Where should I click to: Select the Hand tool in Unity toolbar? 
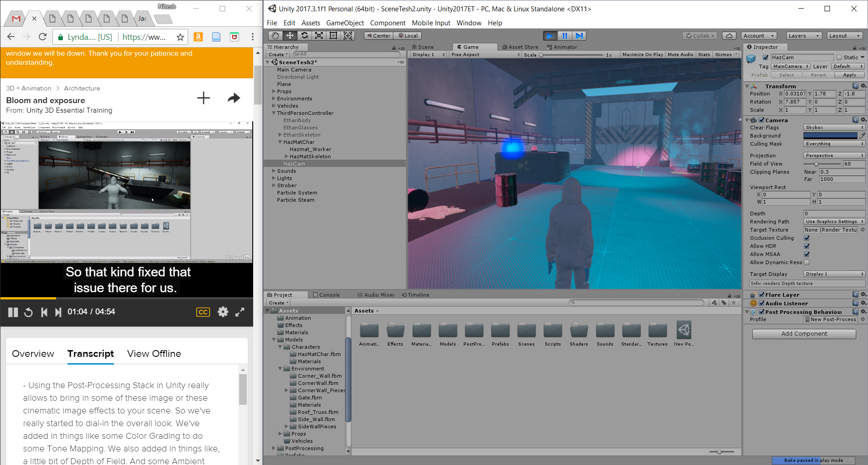(x=275, y=36)
